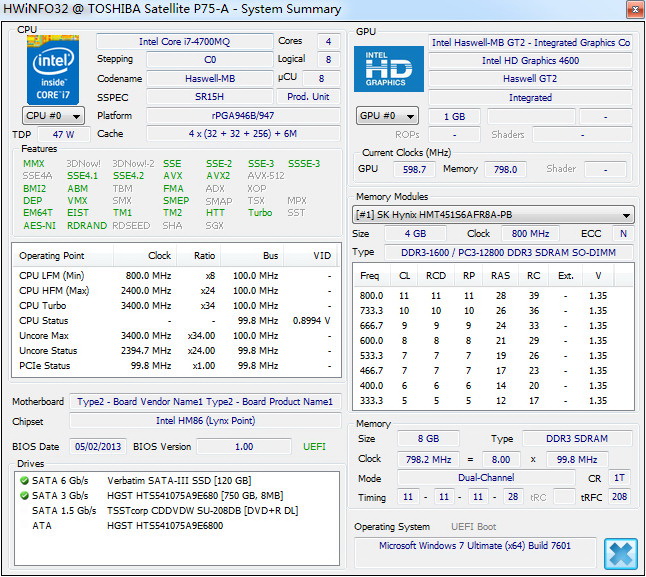
Task: Click the motherboard vendor name field
Action: pos(205,402)
